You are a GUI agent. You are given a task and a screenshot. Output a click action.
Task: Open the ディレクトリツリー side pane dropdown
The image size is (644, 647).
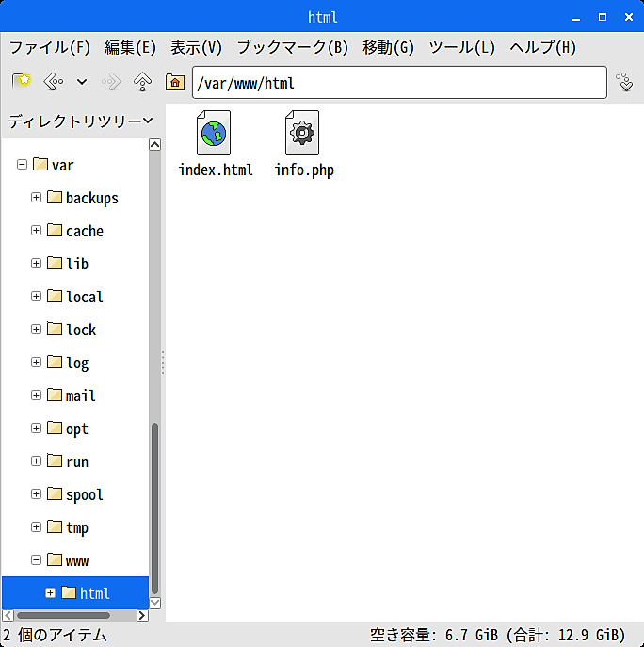click(80, 121)
